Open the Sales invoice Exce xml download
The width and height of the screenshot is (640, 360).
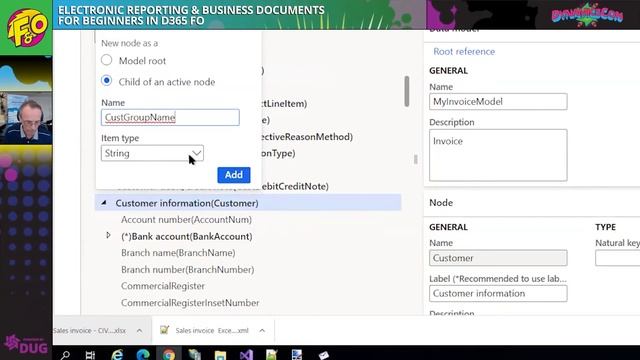[212, 331]
